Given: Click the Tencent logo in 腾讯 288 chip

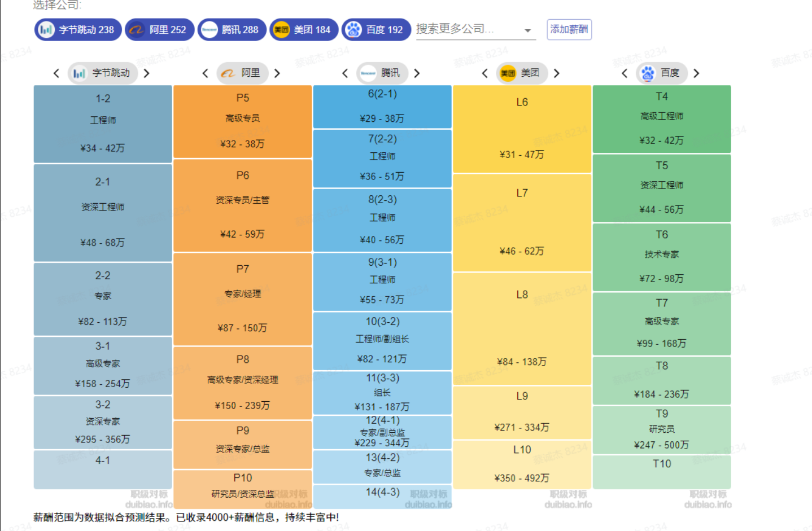Looking at the screenshot, I should [209, 30].
